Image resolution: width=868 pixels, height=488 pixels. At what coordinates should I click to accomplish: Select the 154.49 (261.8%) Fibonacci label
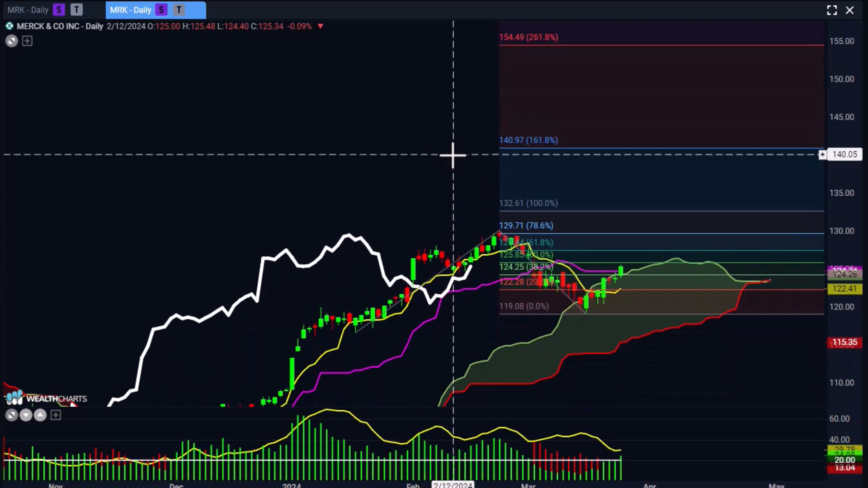coord(528,37)
